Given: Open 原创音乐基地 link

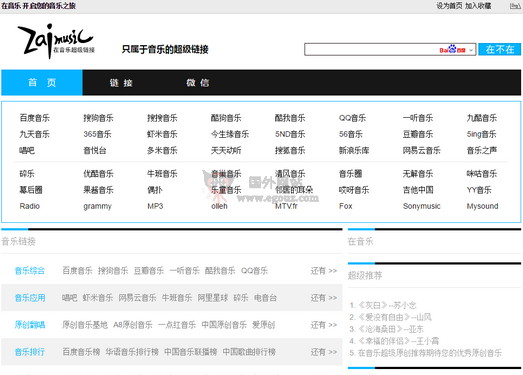Looking at the screenshot, I should click(x=85, y=325).
